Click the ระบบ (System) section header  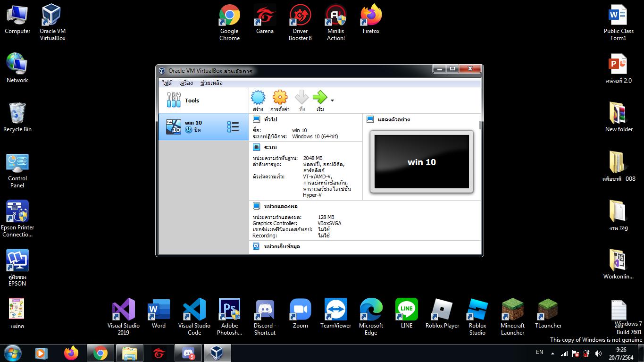point(270,147)
